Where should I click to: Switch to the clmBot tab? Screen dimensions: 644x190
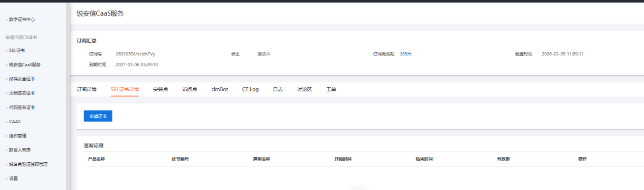pyautogui.click(x=220, y=89)
